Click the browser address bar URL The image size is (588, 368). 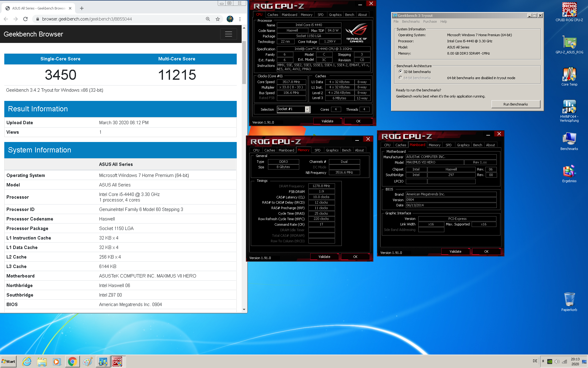[x=87, y=19]
